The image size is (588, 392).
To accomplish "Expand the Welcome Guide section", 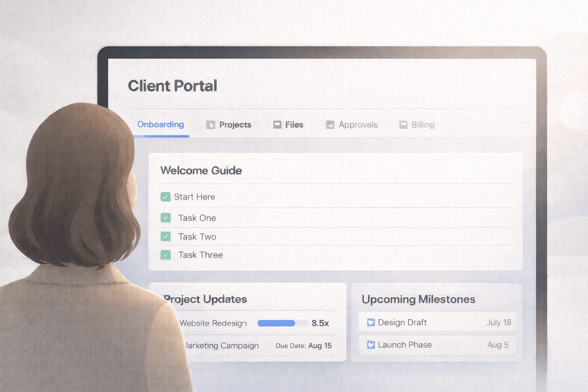I will point(201,170).
